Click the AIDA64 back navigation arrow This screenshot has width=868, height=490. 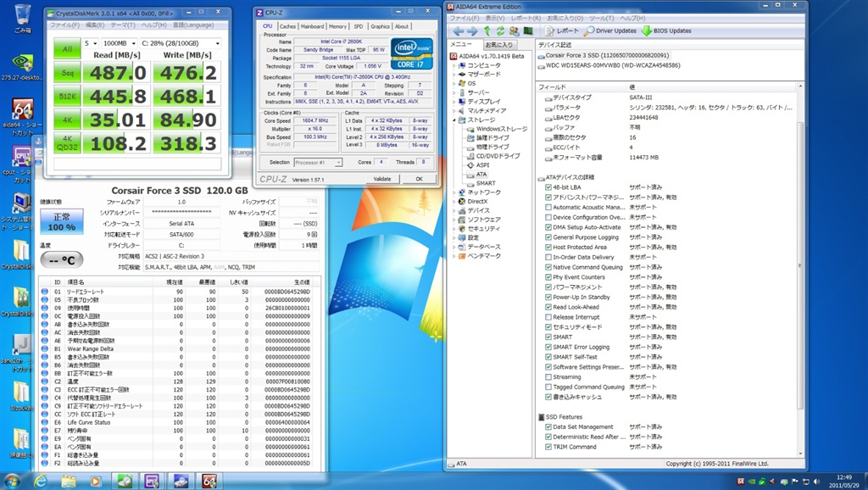(x=459, y=31)
